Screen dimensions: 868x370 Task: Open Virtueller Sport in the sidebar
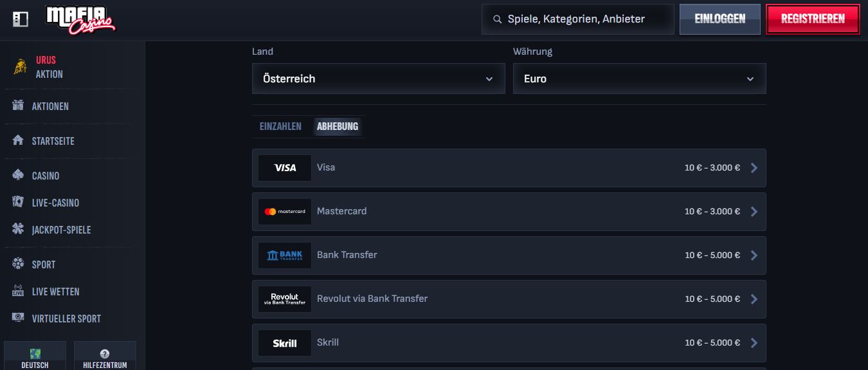(66, 319)
